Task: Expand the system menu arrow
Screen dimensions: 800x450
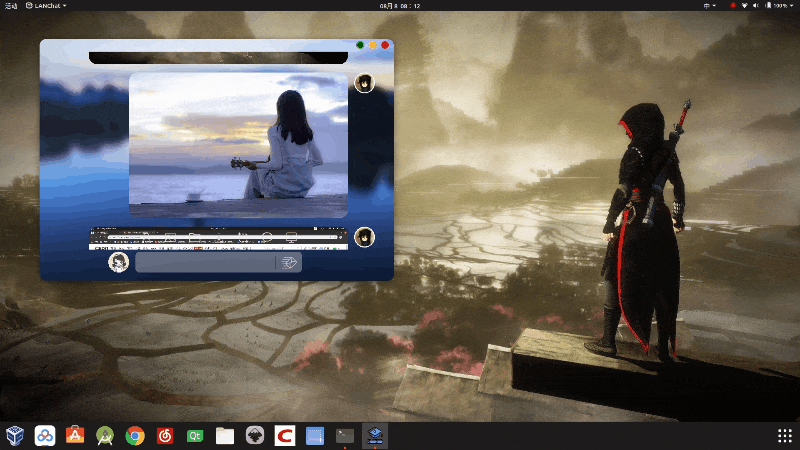Action: click(x=792, y=6)
